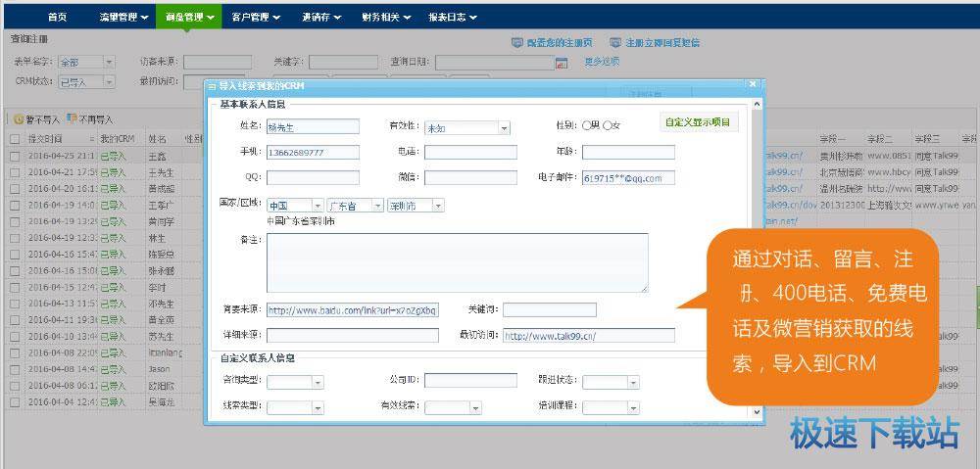The image size is (980, 469).
Task: Click the empty 关键词 field in dialog
Action: coord(550,309)
